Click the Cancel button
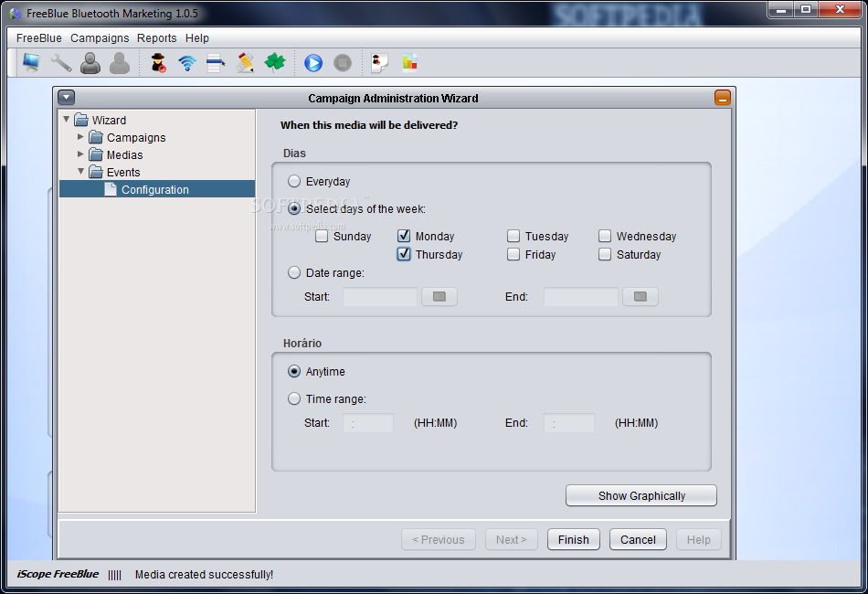Image resolution: width=868 pixels, height=594 pixels. [x=638, y=540]
